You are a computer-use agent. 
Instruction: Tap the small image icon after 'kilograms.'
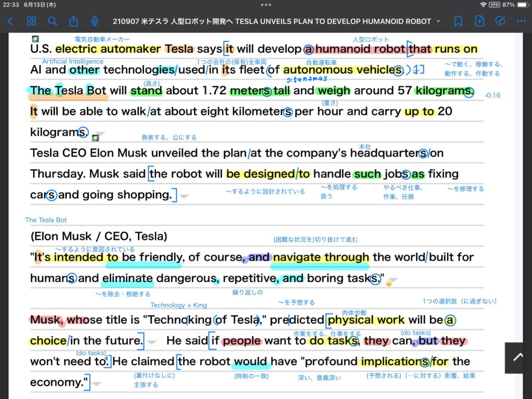click(x=96, y=138)
